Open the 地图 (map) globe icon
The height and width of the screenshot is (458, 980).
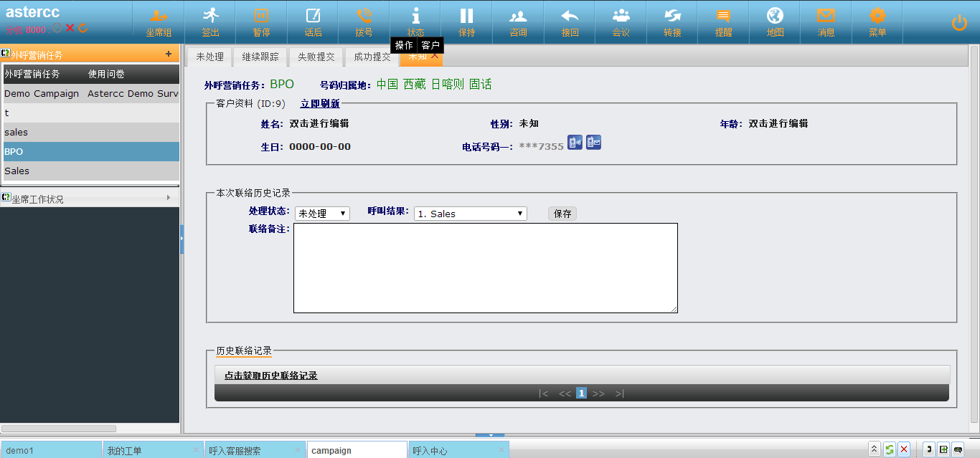tap(775, 17)
